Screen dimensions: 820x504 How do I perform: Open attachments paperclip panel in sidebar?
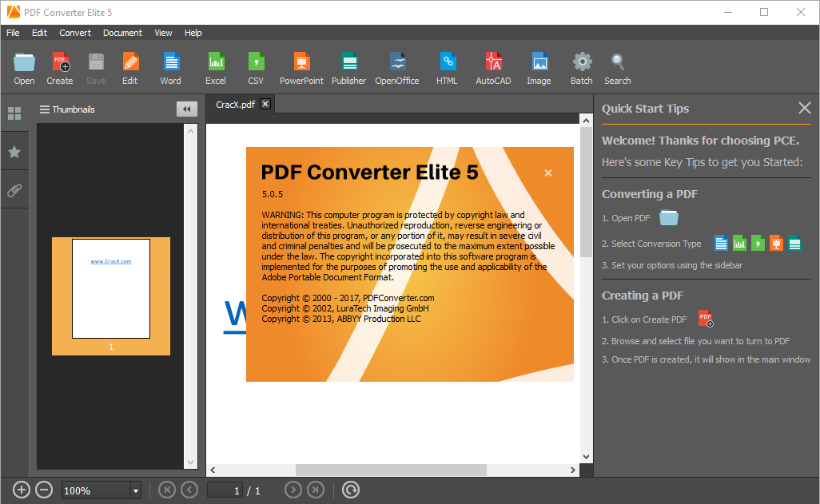pos(14,190)
